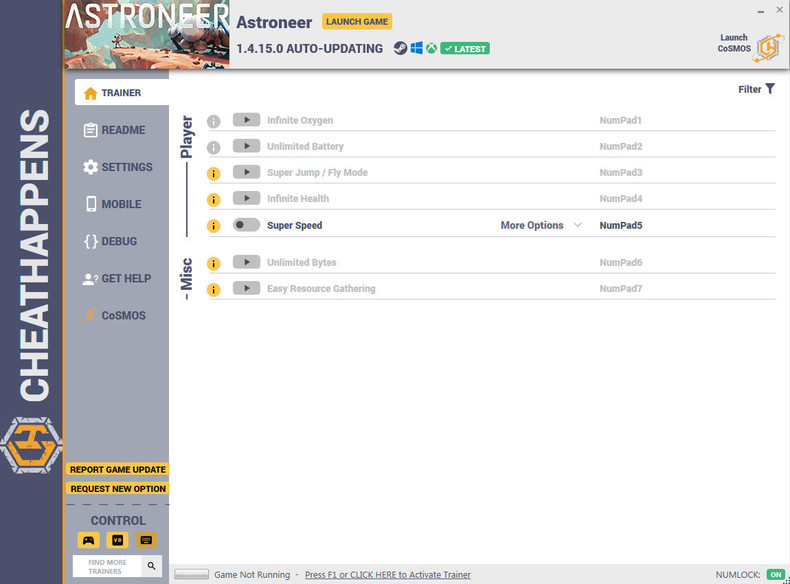The width and height of the screenshot is (790, 584).
Task: Click the Filter funnel icon
Action: 770,89
